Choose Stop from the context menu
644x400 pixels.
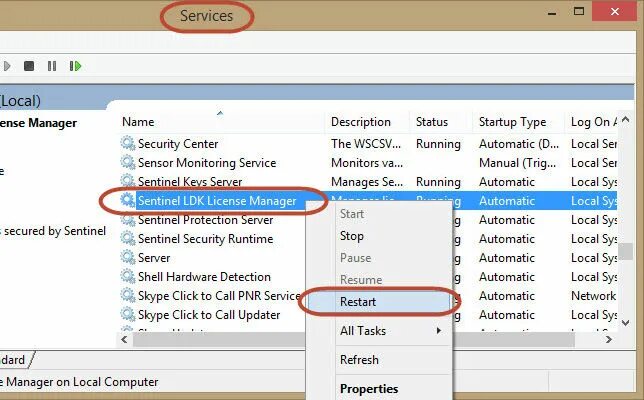pos(352,236)
